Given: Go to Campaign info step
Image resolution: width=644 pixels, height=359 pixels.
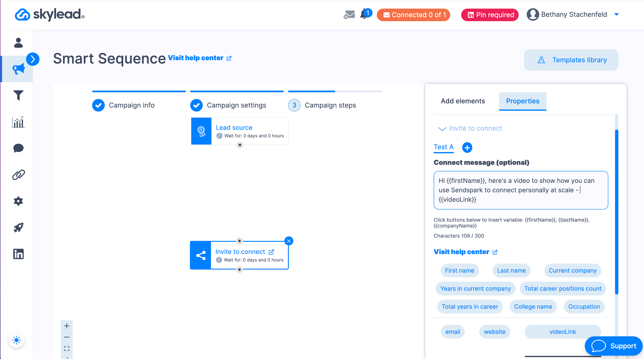Looking at the screenshot, I should [x=123, y=105].
